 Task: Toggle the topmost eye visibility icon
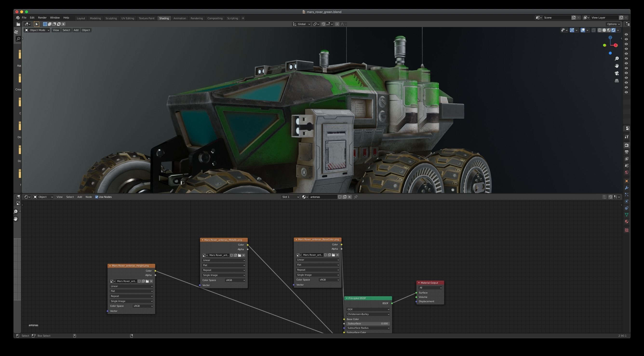click(x=626, y=34)
